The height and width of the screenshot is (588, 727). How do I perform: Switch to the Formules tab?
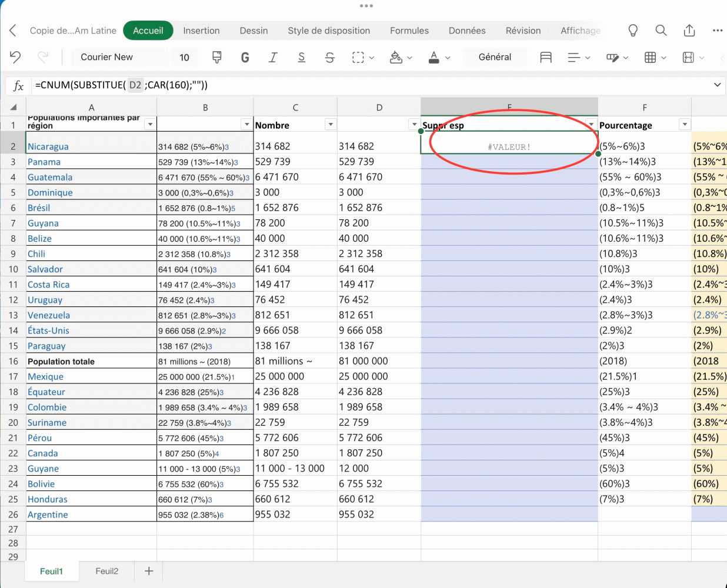coord(409,31)
